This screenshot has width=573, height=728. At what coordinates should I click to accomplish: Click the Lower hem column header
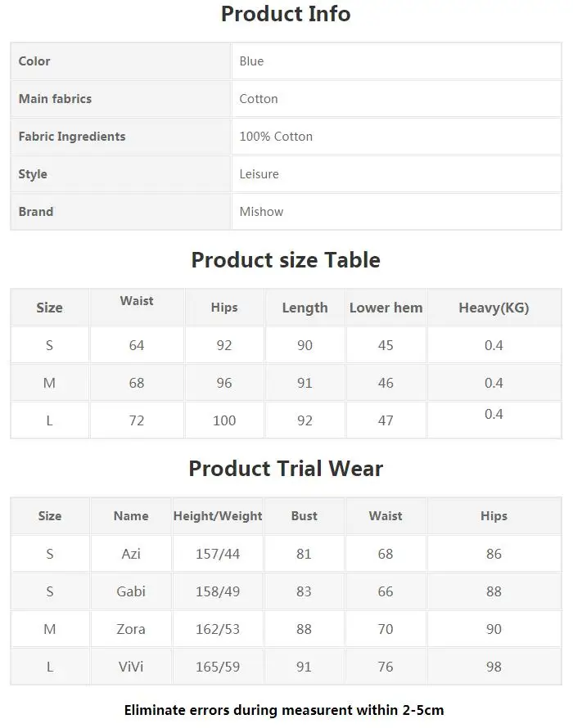tap(386, 308)
